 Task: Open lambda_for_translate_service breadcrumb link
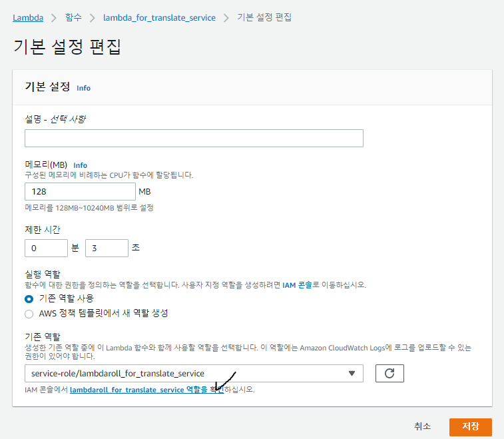(x=159, y=18)
